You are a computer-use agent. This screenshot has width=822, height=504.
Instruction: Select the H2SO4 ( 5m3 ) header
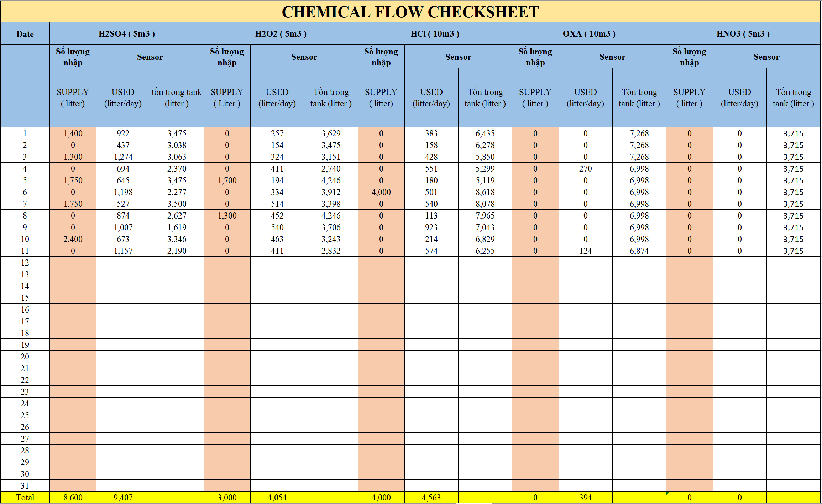click(x=126, y=34)
